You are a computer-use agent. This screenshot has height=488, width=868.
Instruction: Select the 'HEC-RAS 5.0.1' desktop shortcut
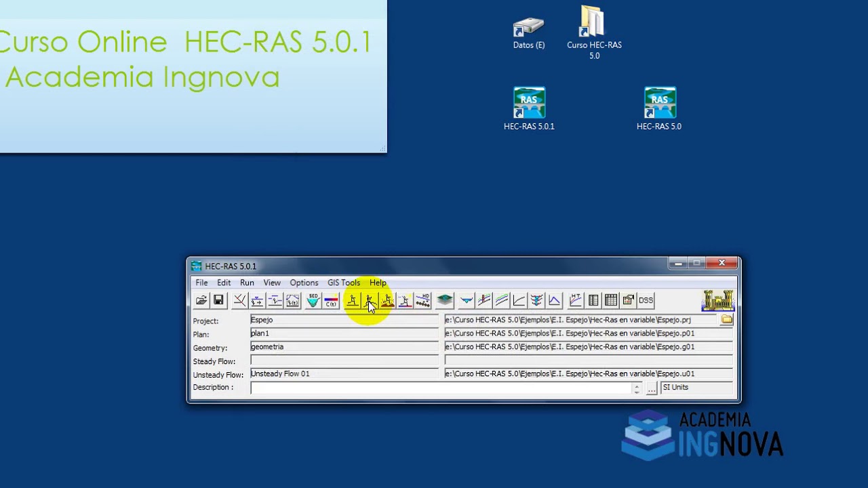(529, 108)
